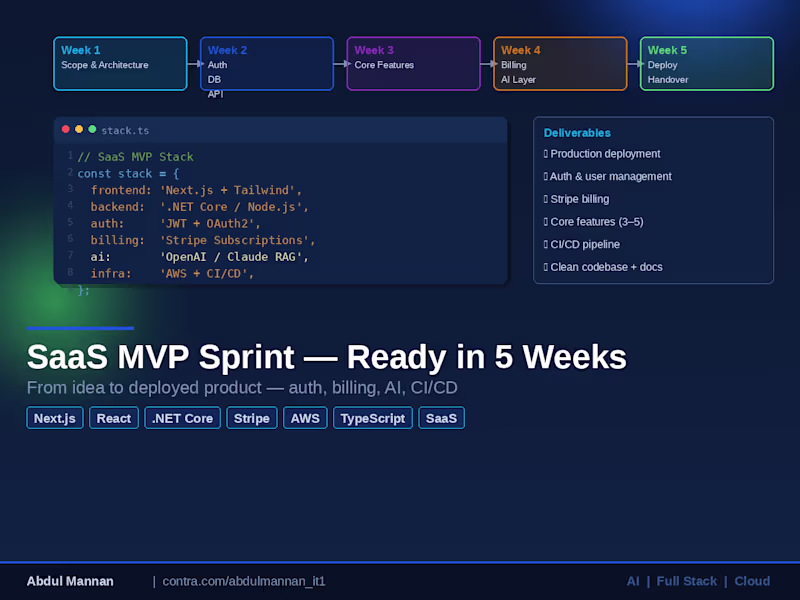Click the 'SaaS MVP Sprint — Ready in 5 Weeks' title
This screenshot has height=600, width=800.
pos(327,357)
